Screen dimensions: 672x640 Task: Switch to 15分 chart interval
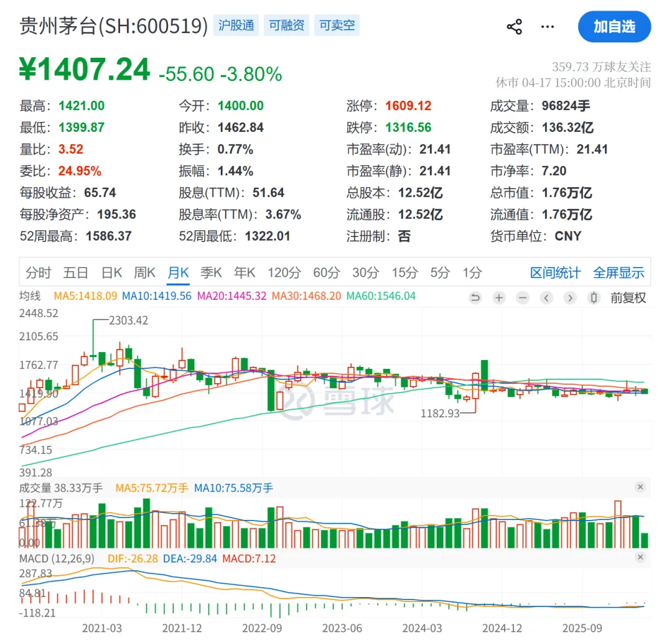tap(404, 272)
